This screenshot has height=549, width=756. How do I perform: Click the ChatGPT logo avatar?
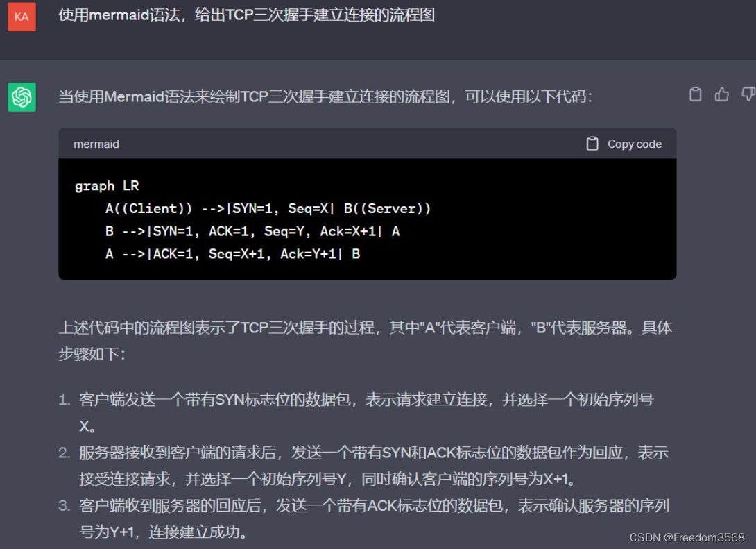pos(22,97)
